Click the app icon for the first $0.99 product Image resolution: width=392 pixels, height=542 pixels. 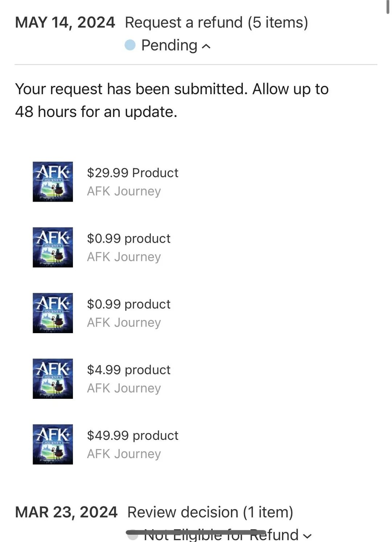click(53, 247)
